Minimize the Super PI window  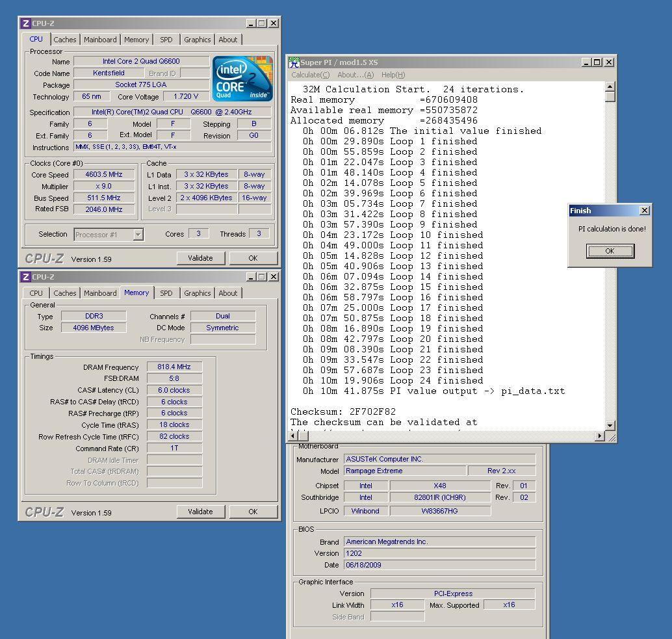coord(586,62)
